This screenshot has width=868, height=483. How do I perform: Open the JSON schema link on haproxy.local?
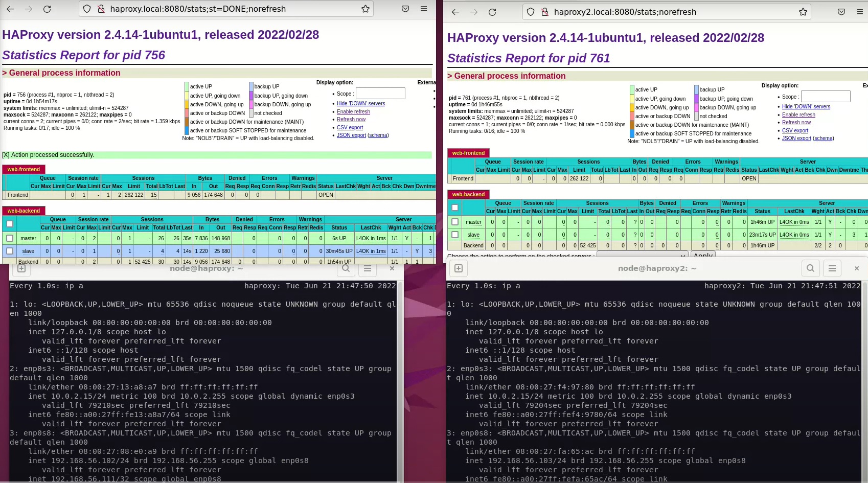[378, 135]
